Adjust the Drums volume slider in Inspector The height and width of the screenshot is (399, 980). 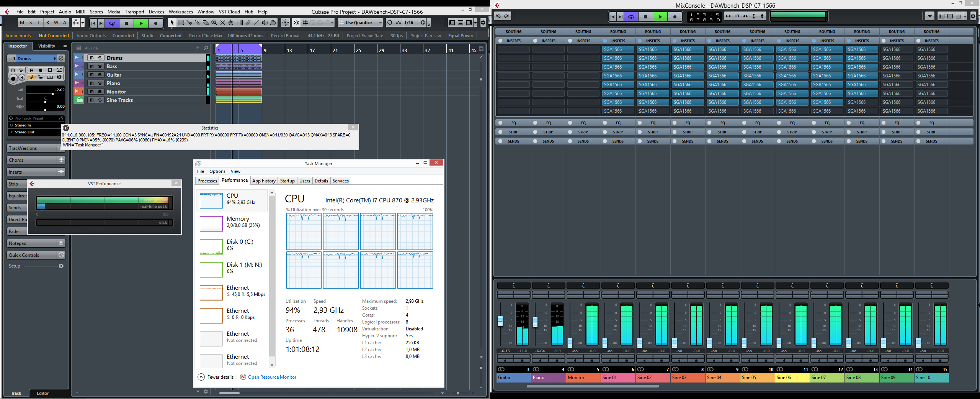52,94
